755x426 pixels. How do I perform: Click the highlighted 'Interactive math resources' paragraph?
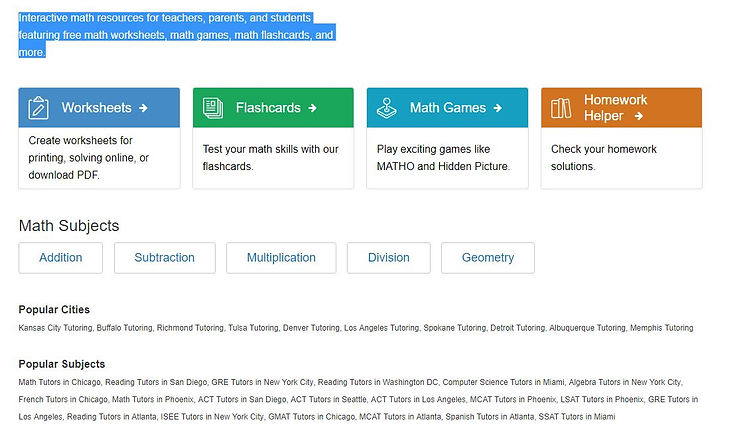pos(176,35)
